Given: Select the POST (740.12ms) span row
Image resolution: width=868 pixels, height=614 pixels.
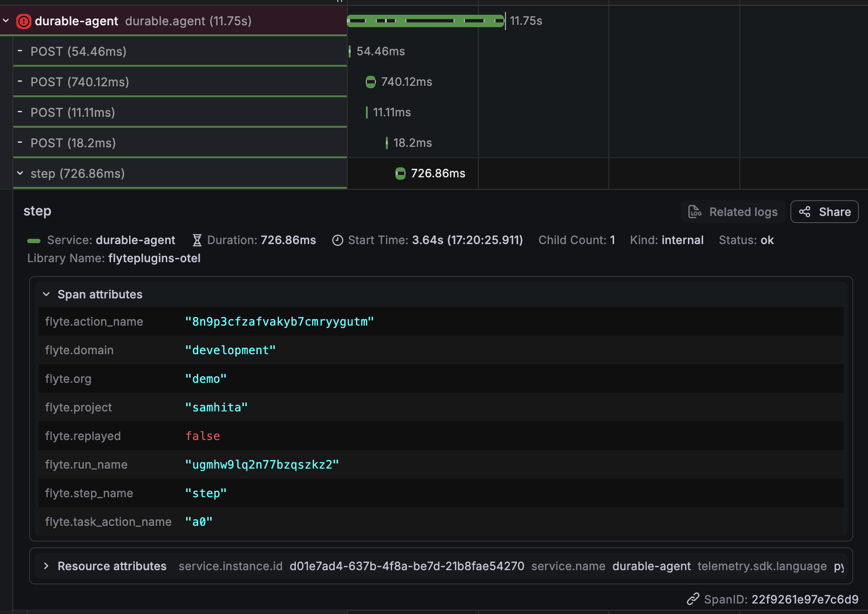Looking at the screenshot, I should [x=180, y=82].
